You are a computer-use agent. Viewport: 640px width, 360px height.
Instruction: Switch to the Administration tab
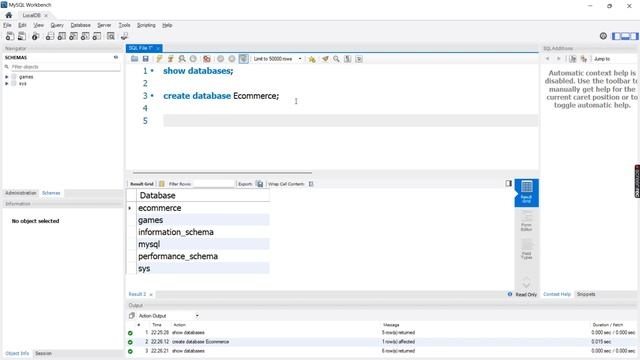pyautogui.click(x=21, y=193)
